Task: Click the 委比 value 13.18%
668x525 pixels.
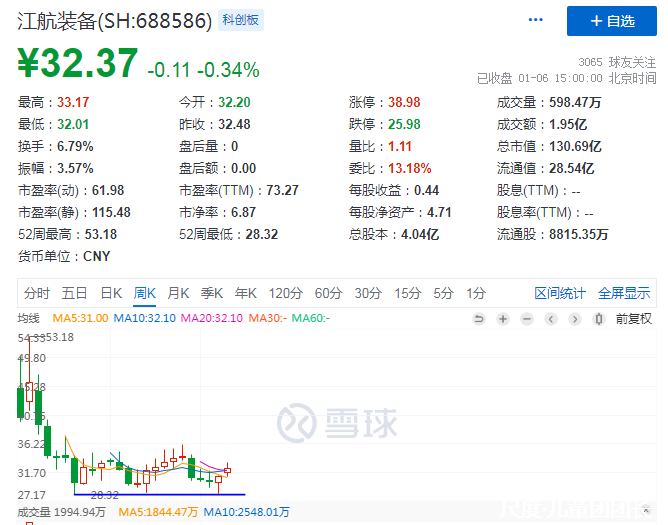Action: 409,168
